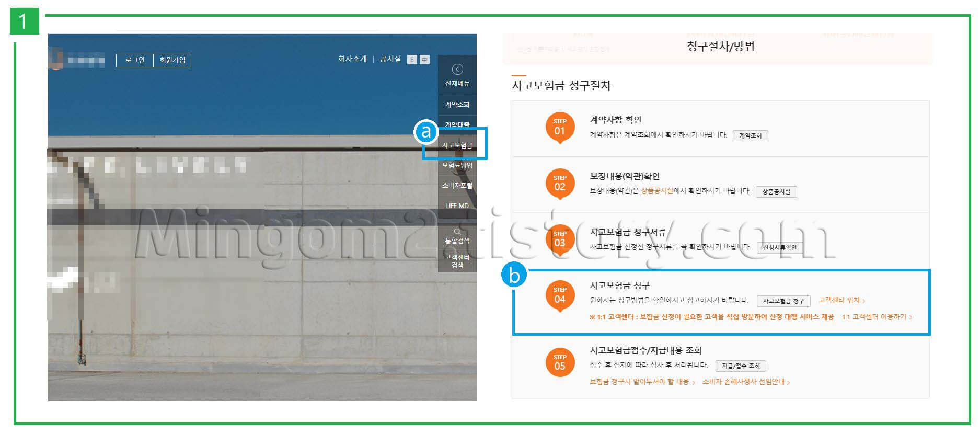This screenshot has height=434, width=980.
Task: Switch to Chinese with the 中 icon
Action: 425,60
